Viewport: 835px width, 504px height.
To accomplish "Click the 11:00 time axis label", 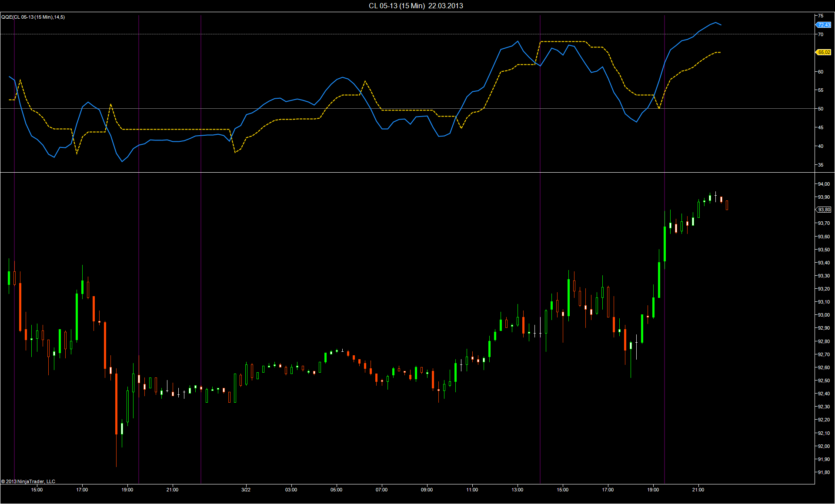I will [x=472, y=490].
